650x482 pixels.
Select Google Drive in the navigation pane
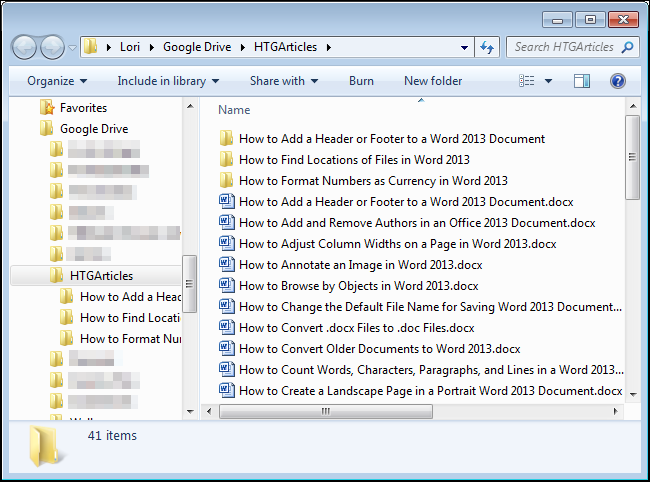(94, 129)
